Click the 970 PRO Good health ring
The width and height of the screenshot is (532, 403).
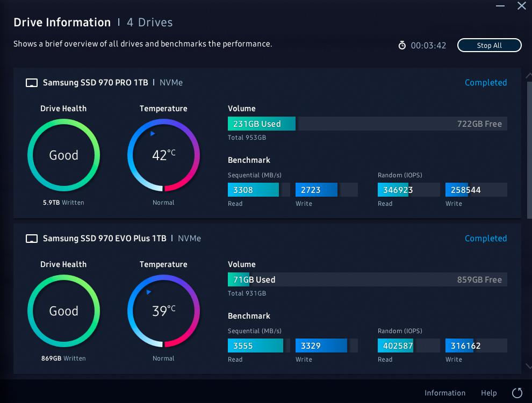[63, 155]
